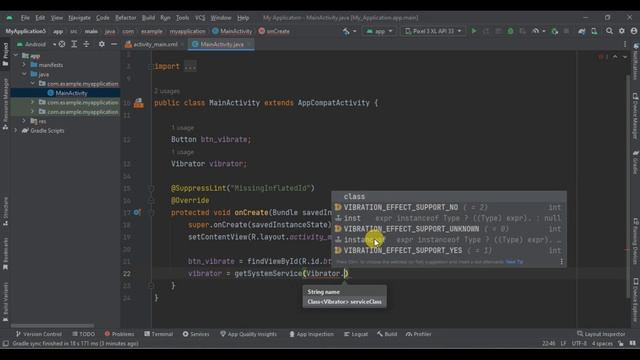The image size is (640, 360).
Task: Open Profiler tool window
Action: point(418,334)
